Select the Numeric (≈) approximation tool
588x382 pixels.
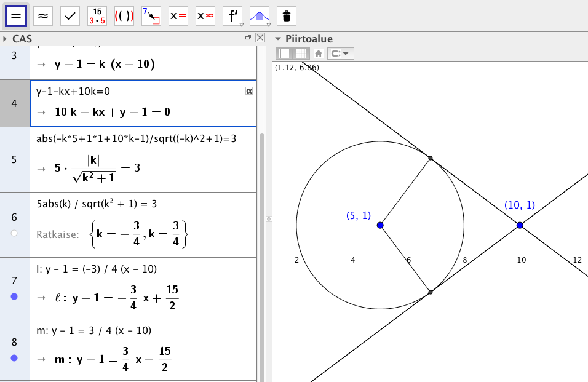coord(43,16)
